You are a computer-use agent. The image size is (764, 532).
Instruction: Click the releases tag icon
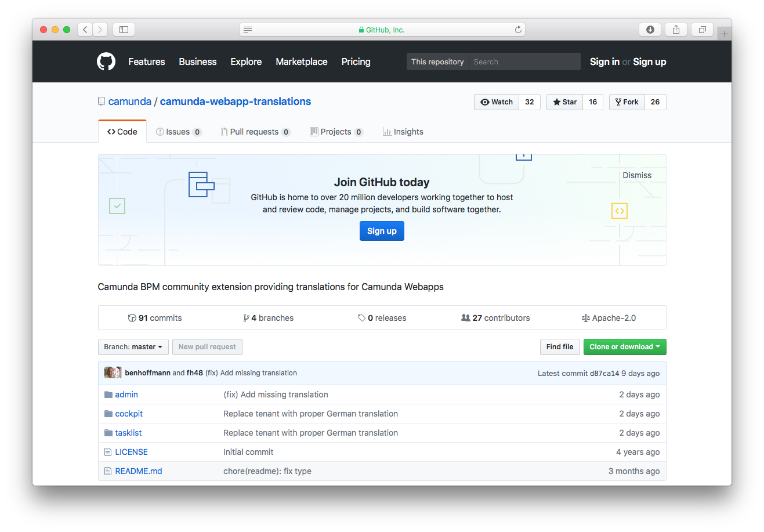click(x=361, y=318)
